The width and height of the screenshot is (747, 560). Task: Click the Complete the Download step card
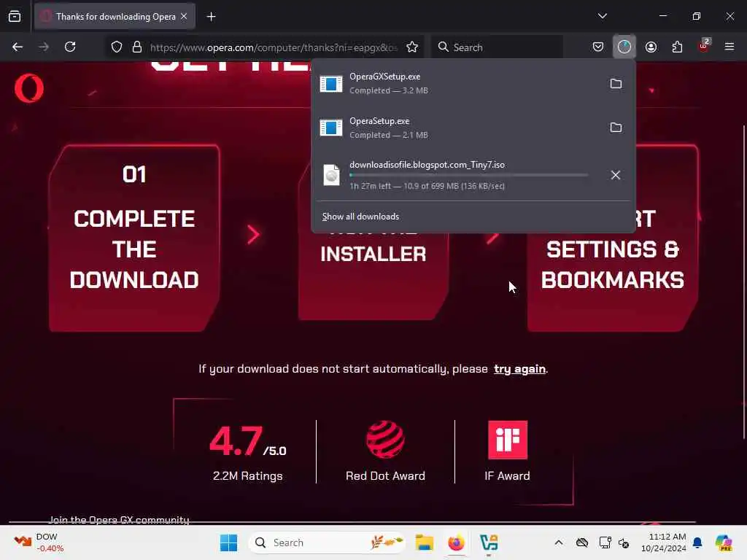pos(134,238)
